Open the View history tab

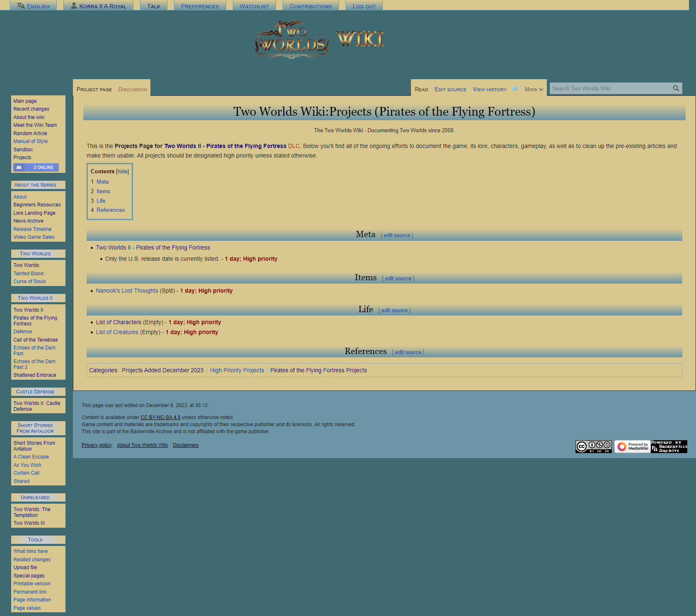(490, 90)
